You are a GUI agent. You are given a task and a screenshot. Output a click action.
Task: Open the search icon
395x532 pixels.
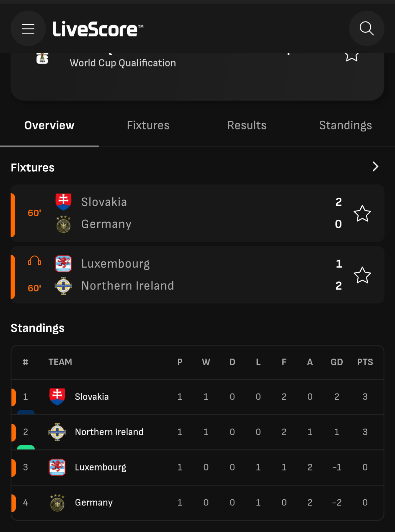[366, 29]
